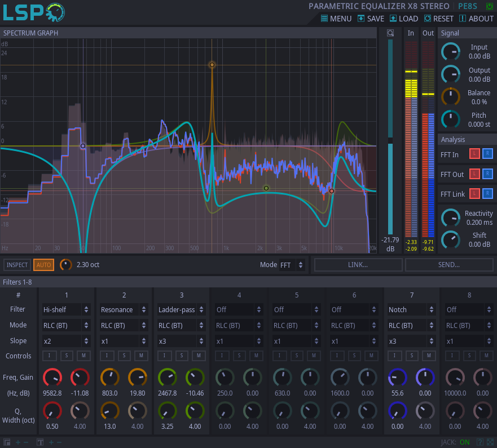Click the plus next to the font scaling icon
497x448 pixels.
[51, 442]
